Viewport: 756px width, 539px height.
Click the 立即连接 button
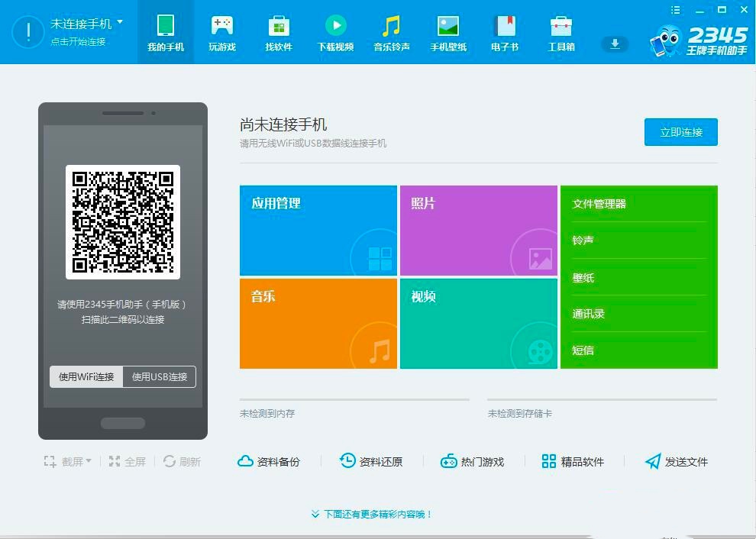680,132
